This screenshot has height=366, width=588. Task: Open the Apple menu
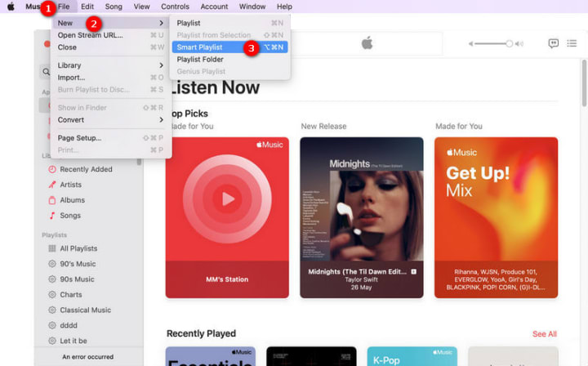tap(11, 7)
